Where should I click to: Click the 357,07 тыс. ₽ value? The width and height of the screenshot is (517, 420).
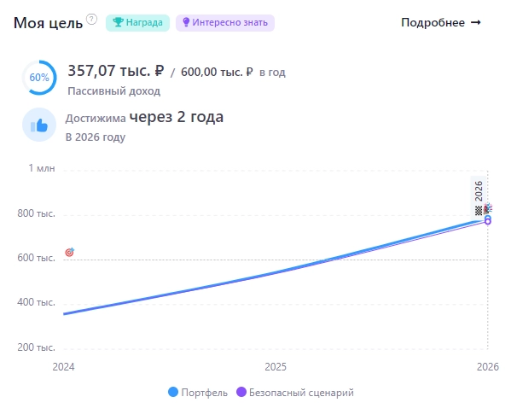pyautogui.click(x=116, y=71)
